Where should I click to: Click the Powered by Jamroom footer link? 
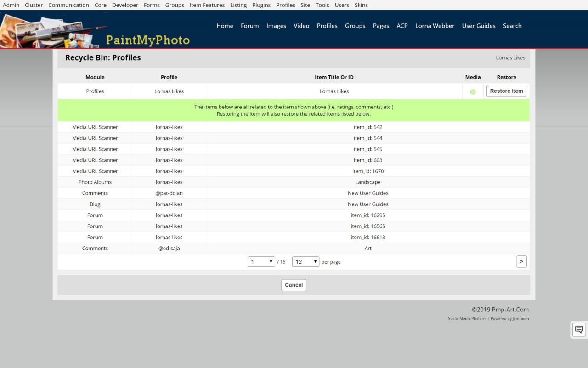tap(509, 319)
